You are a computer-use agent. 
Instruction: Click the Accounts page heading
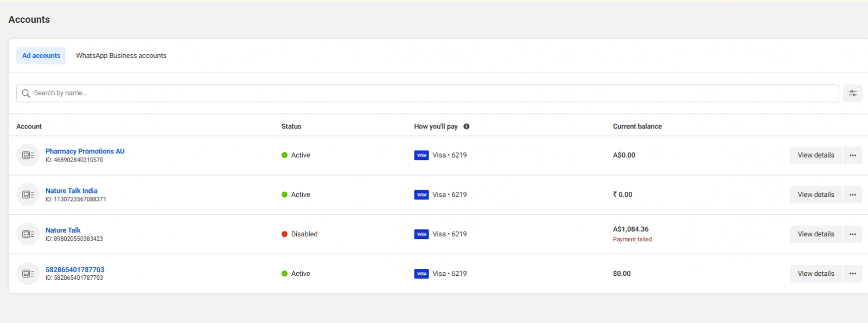[29, 20]
